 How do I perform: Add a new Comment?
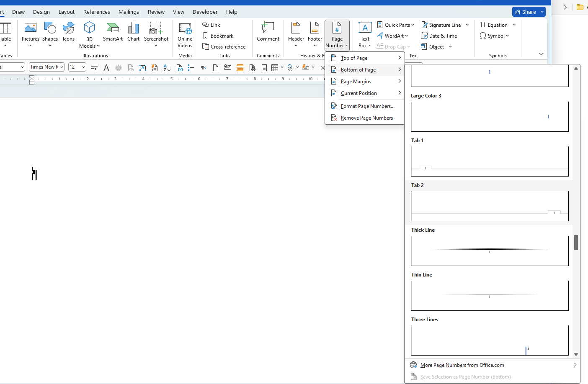pos(268,32)
